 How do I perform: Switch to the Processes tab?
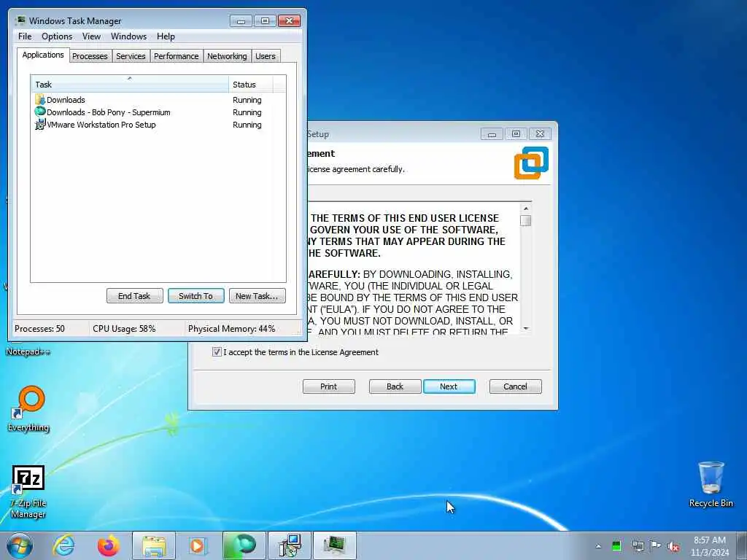tap(90, 56)
